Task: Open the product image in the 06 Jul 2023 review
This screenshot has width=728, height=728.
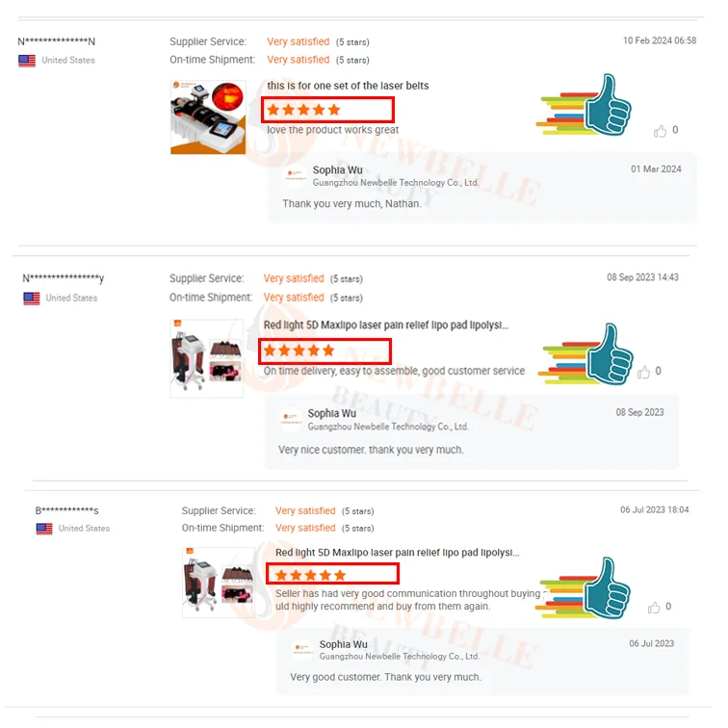Action: click(x=219, y=583)
